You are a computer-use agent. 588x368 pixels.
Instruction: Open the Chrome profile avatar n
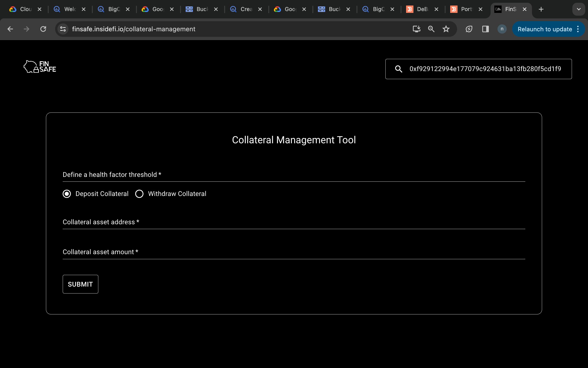502,29
